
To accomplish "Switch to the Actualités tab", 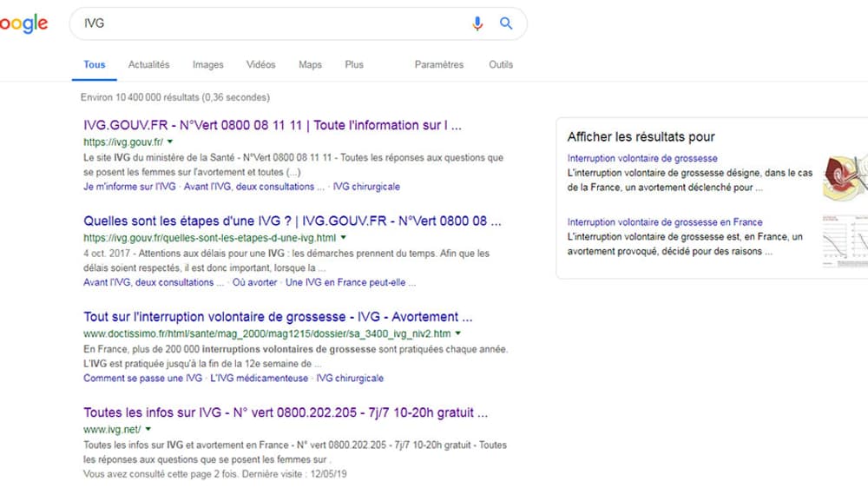I will (149, 64).
